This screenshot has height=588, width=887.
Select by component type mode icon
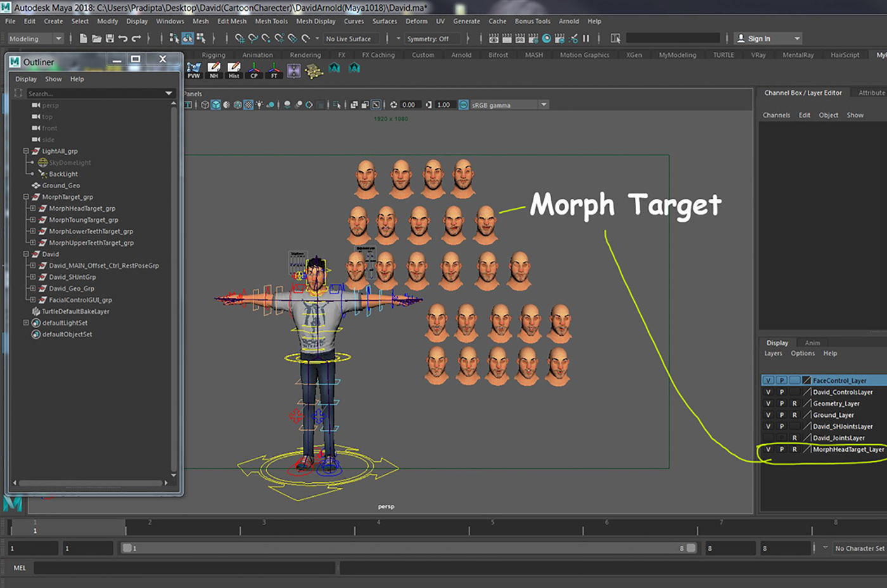tap(201, 39)
